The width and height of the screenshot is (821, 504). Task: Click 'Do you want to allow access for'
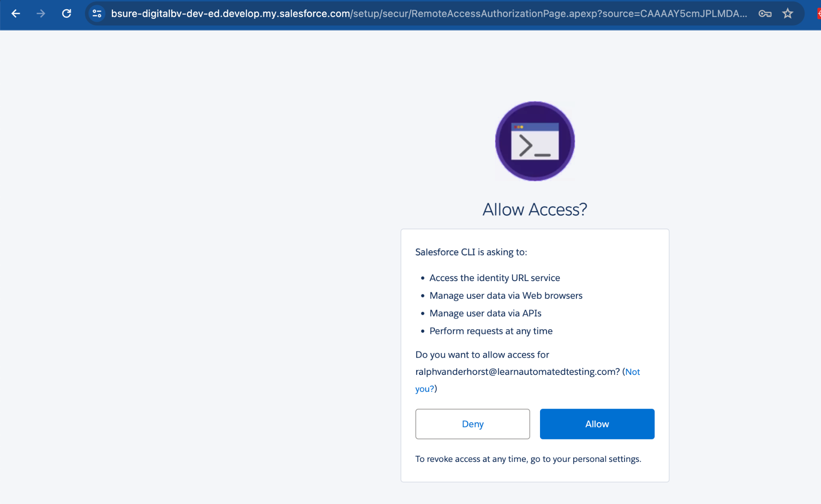[482, 354]
